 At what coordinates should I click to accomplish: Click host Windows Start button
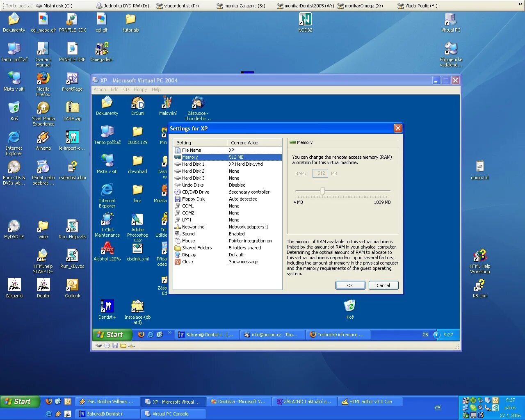[x=20, y=402]
